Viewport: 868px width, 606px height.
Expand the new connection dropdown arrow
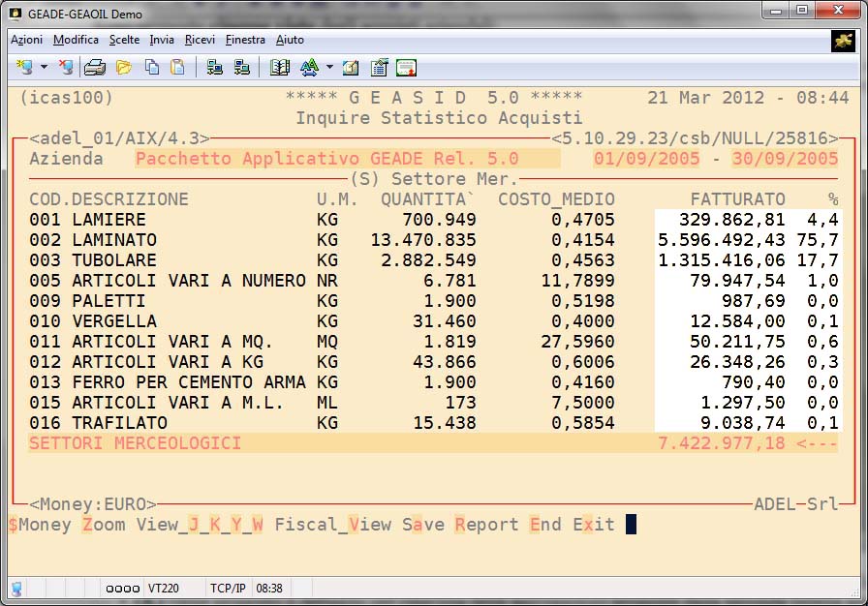(45, 67)
